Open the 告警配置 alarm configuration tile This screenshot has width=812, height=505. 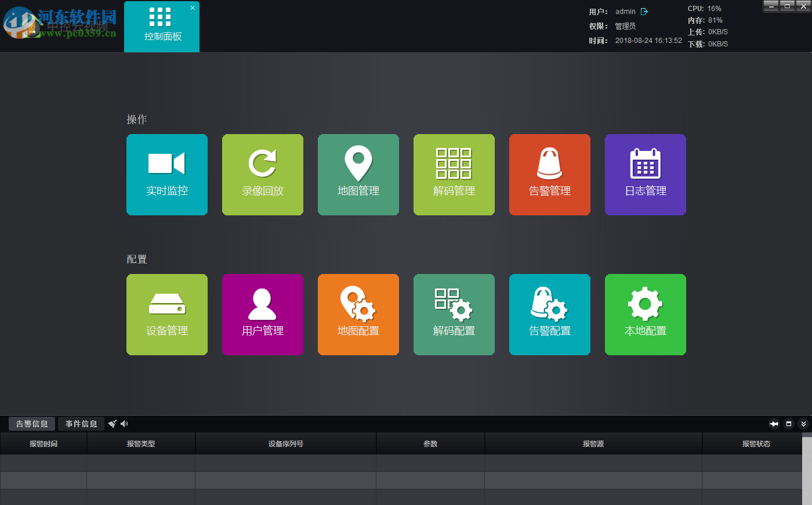click(550, 315)
